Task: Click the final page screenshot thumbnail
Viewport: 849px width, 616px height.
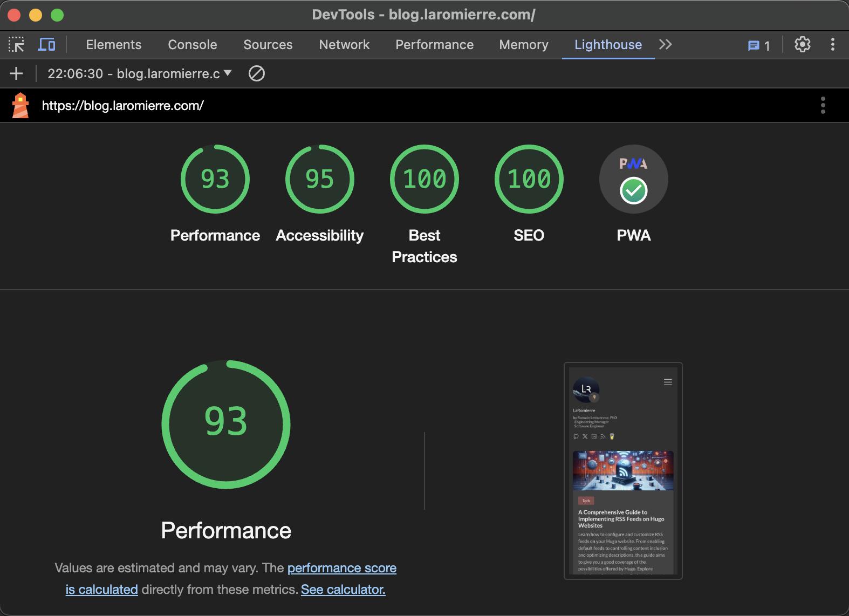Action: (x=623, y=471)
